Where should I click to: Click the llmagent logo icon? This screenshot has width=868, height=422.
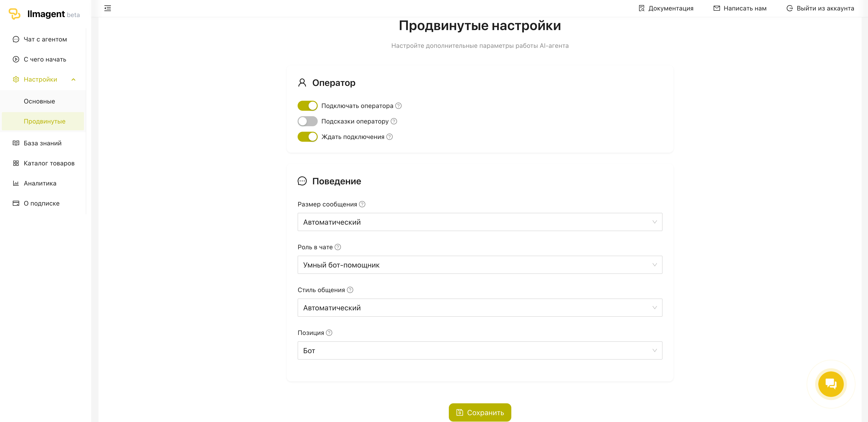click(14, 14)
